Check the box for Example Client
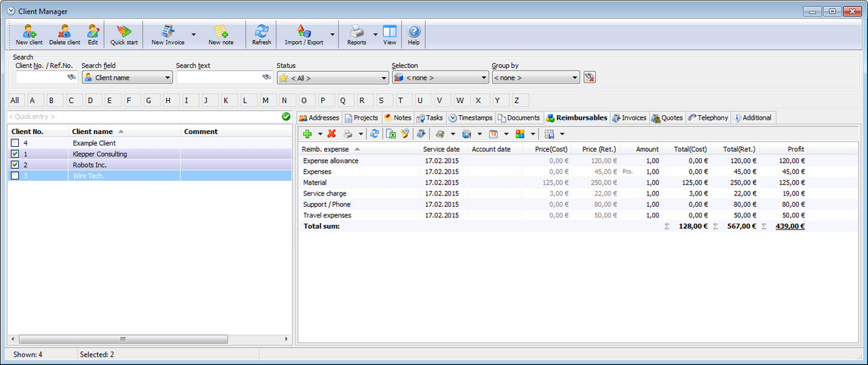Image resolution: width=868 pixels, height=365 pixels. [x=15, y=143]
